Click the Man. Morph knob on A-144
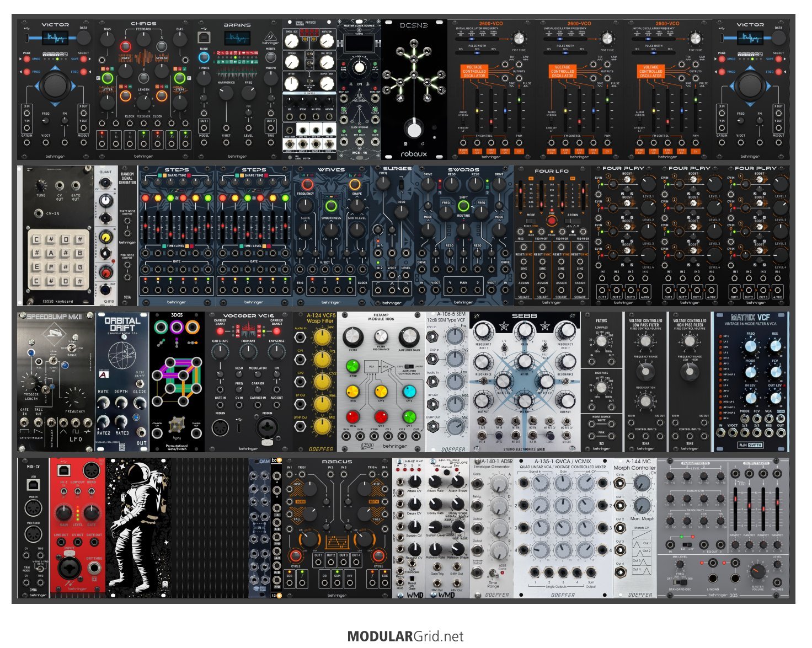The width and height of the screenshot is (812, 648). (x=642, y=506)
